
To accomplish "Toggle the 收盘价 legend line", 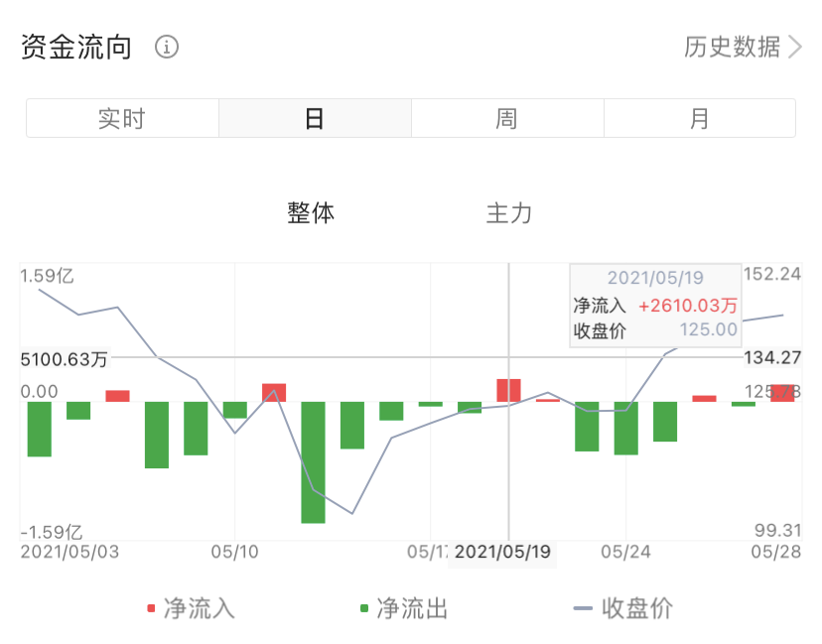I will click(x=636, y=607).
